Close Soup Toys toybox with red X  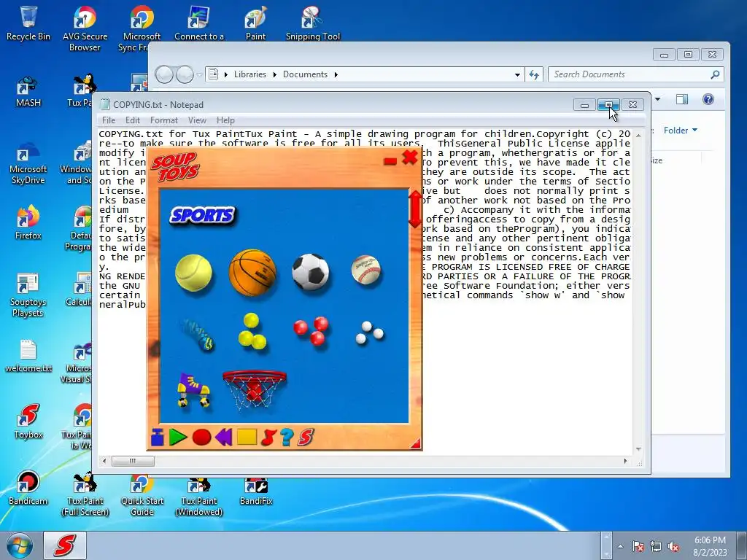click(x=410, y=157)
